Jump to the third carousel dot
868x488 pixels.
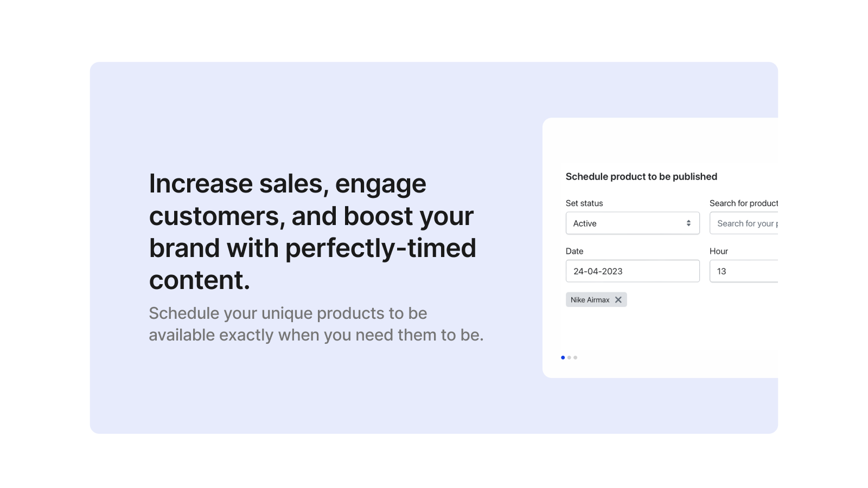tap(576, 358)
